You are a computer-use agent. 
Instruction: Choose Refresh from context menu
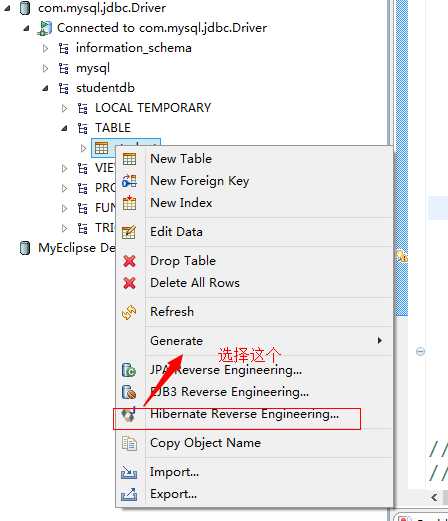(255, 312)
